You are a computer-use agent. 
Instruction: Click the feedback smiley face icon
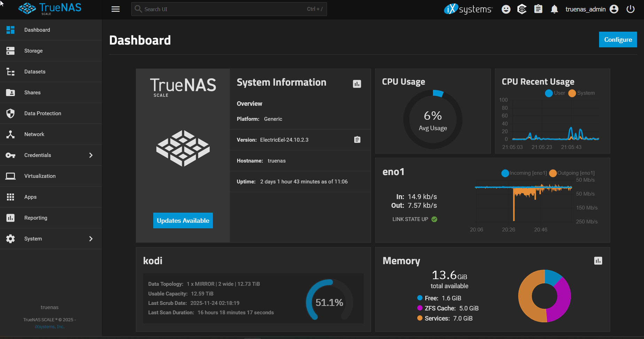(506, 9)
